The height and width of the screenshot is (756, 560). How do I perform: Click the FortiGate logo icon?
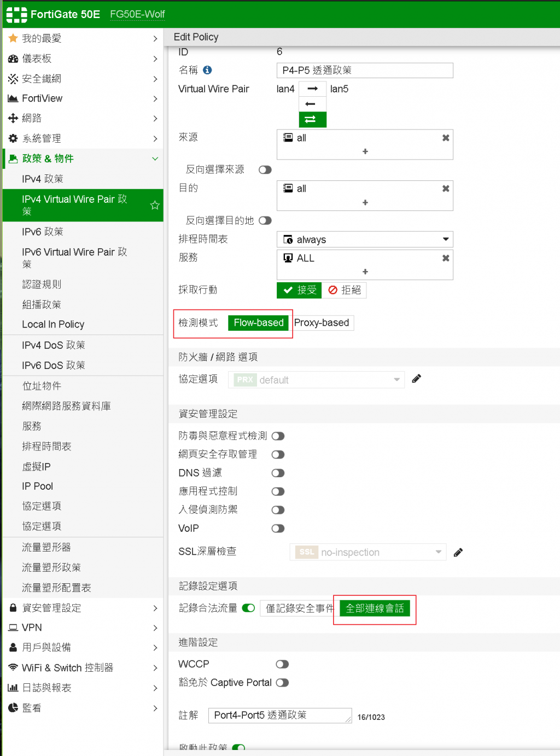(x=17, y=15)
